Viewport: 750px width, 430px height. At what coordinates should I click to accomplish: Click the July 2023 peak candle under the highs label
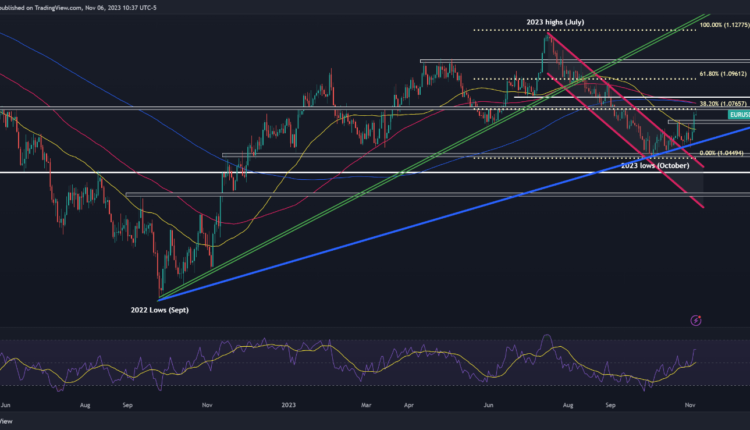pyautogui.click(x=548, y=40)
